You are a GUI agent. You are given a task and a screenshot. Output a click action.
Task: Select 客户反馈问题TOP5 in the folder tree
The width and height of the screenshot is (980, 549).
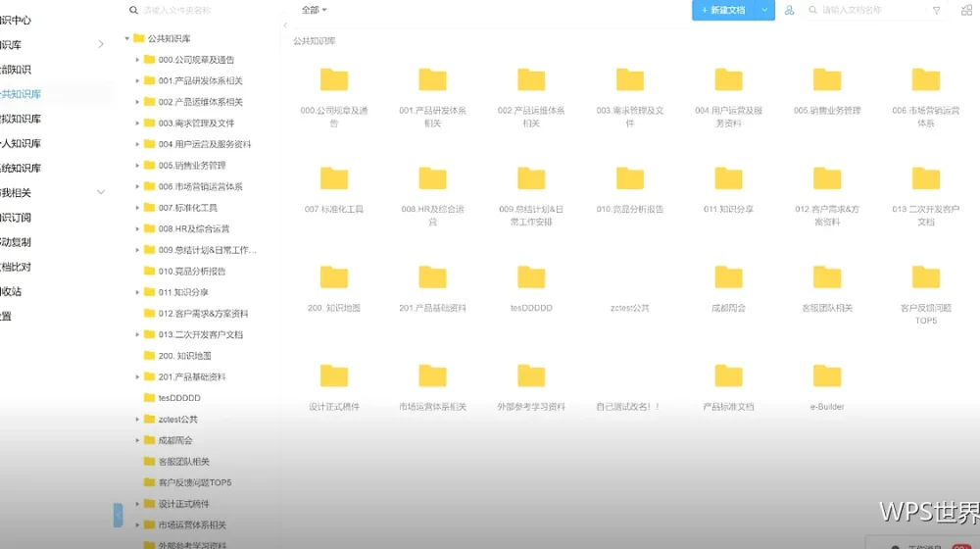tap(194, 482)
